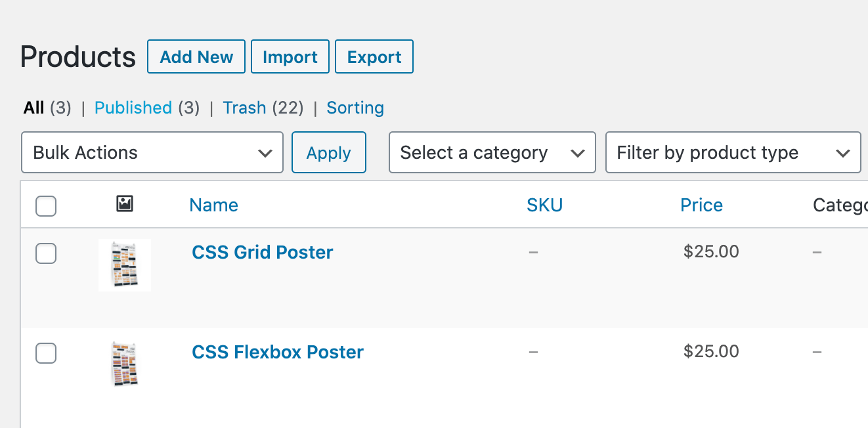Apply the selected bulk action
The image size is (868, 428).
tap(328, 153)
